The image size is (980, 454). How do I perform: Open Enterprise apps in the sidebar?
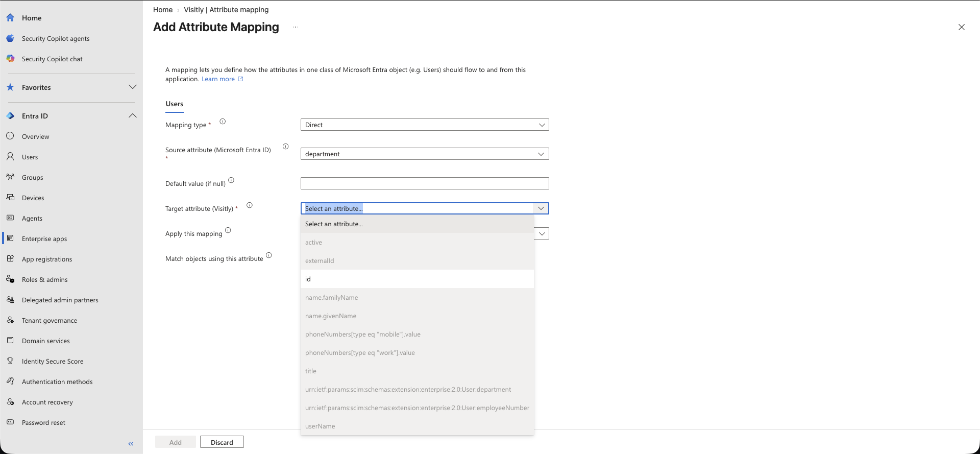pos(44,238)
